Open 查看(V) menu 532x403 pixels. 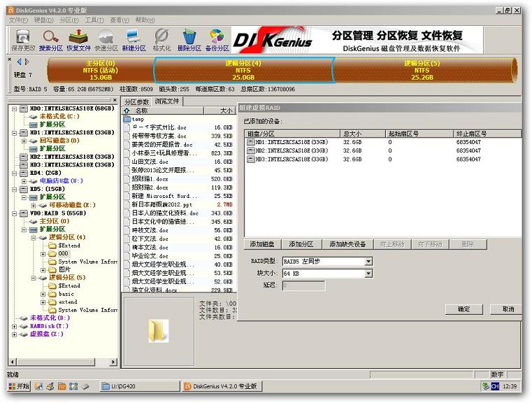pos(120,20)
